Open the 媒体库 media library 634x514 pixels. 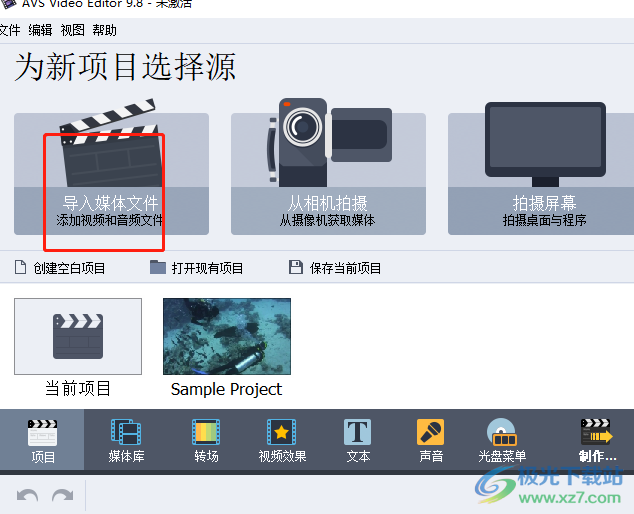pyautogui.click(x=126, y=440)
